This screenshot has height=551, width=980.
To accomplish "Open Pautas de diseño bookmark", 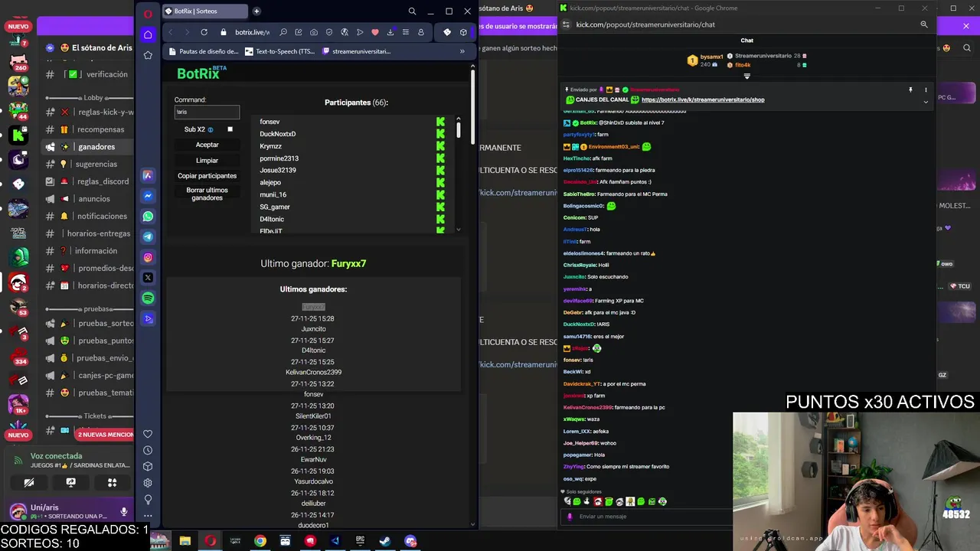I will [203, 51].
